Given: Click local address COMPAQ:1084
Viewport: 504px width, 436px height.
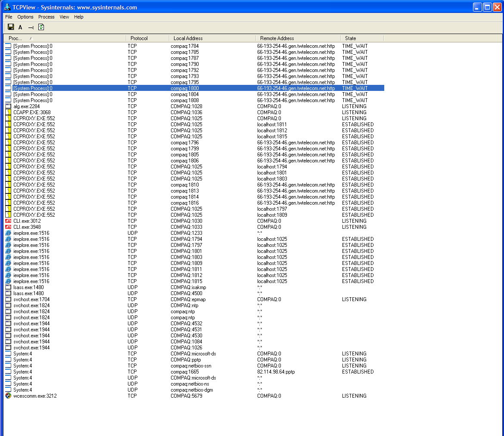Looking at the screenshot, I should pos(187,342).
